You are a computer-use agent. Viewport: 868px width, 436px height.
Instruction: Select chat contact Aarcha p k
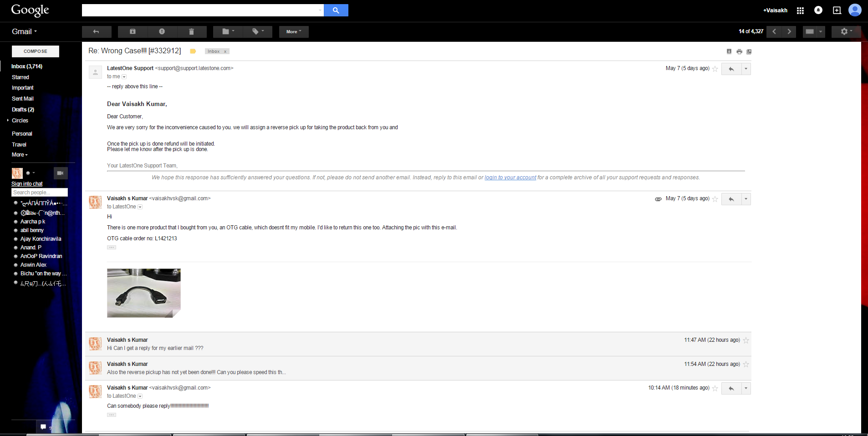[x=33, y=222]
